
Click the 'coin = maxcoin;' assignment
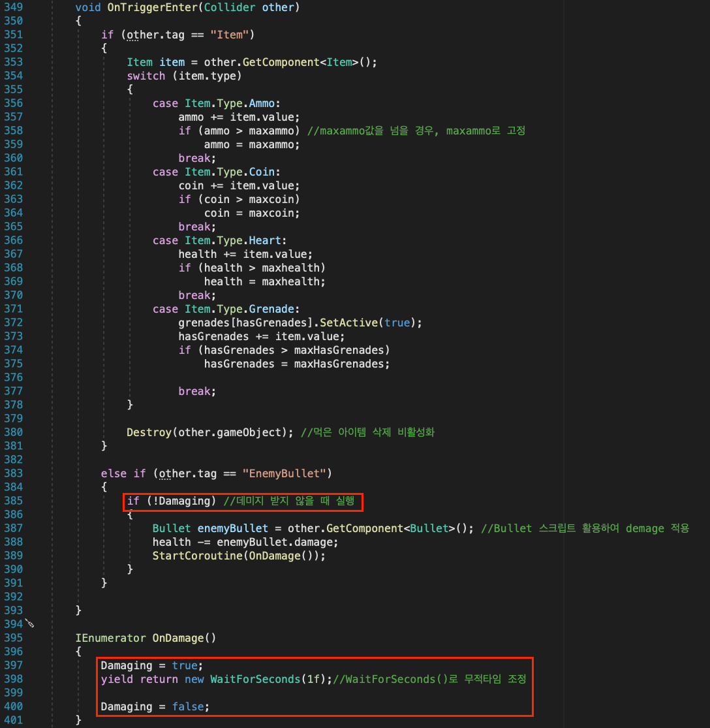(252, 213)
